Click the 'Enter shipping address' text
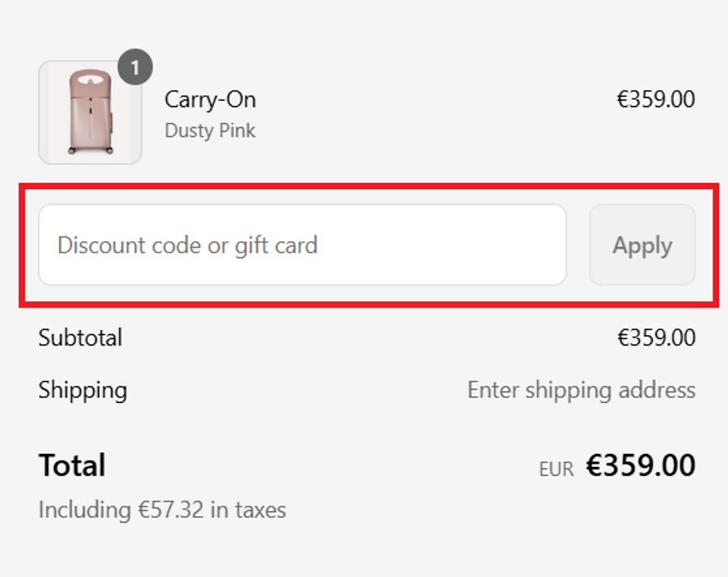The width and height of the screenshot is (728, 577). [581, 390]
